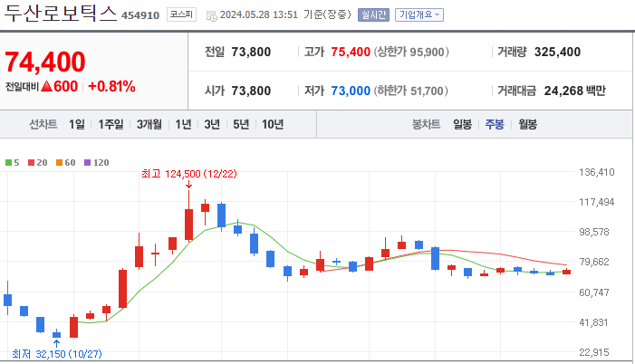Switch to the 월봉 monthly candle chart
Viewport: 635px width, 364px height.
528,124
